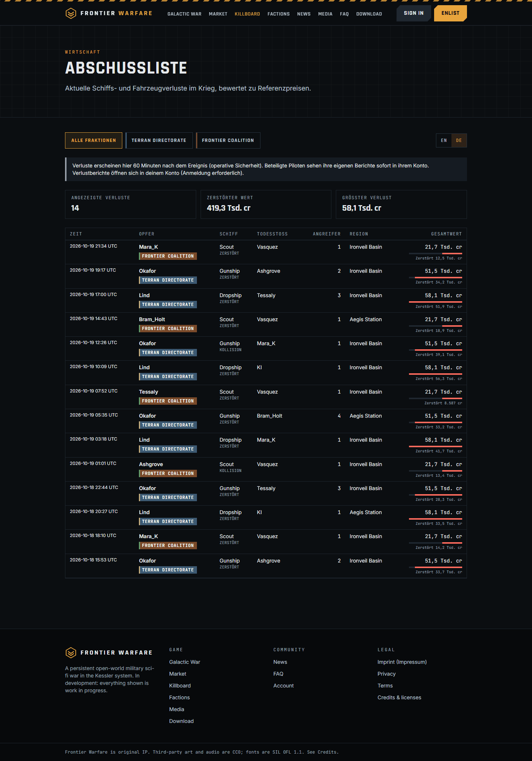This screenshot has width=532, height=761.
Task: Open footer Market link
Action: 178,674
